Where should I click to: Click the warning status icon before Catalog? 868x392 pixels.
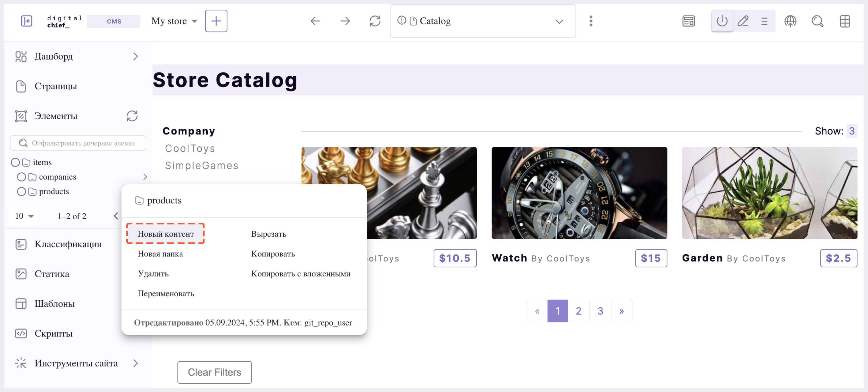click(x=401, y=21)
